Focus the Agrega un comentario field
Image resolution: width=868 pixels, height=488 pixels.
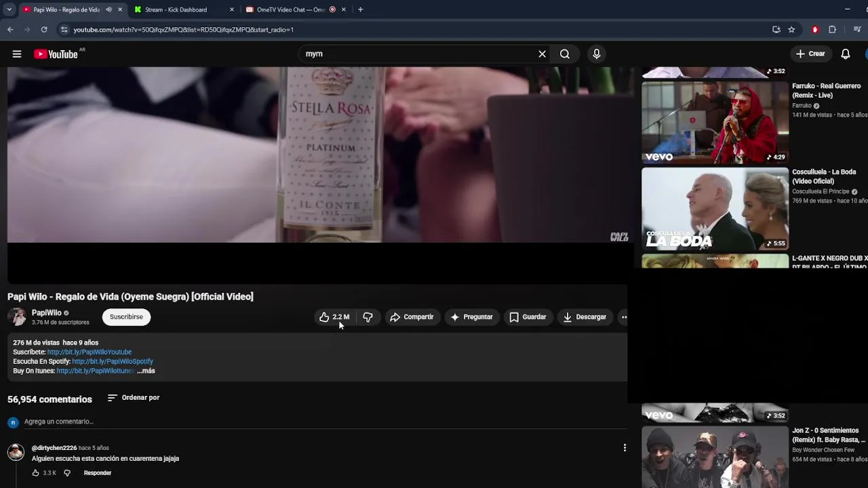click(325, 422)
